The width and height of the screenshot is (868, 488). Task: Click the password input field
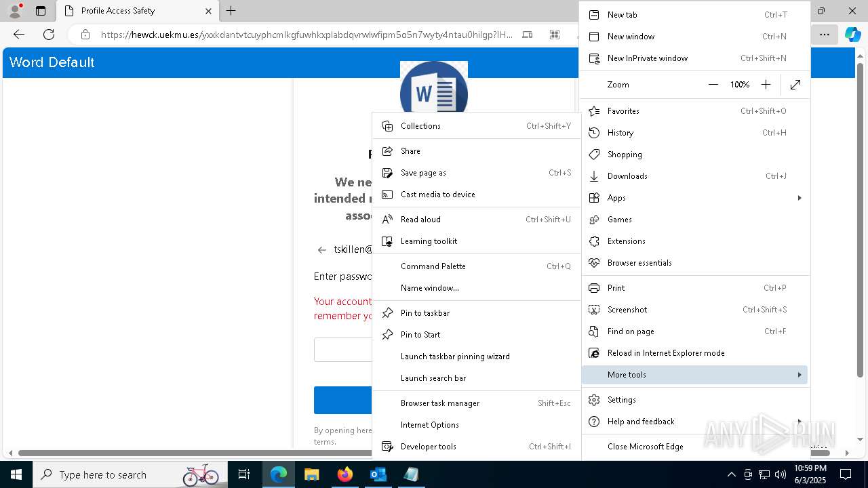pos(343,350)
